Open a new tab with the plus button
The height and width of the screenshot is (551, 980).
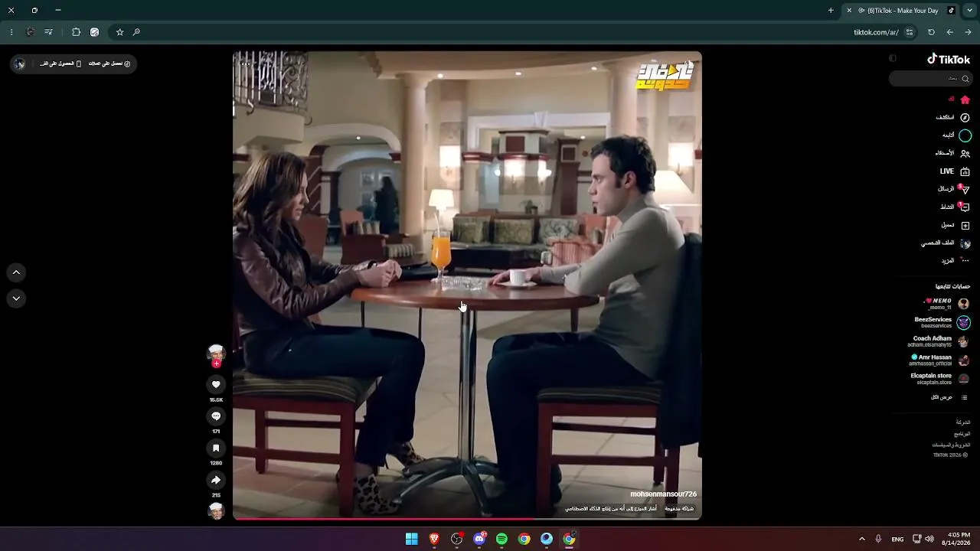click(831, 11)
